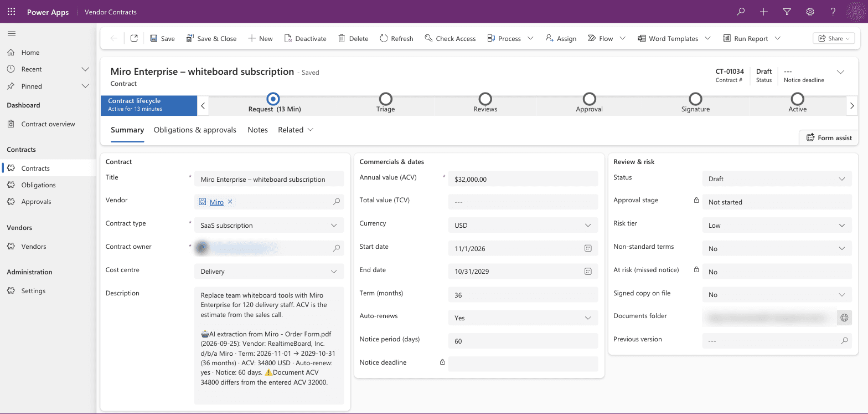Viewport: 868px width, 414px height.
Task: Open the Share button menu
Action: click(834, 38)
